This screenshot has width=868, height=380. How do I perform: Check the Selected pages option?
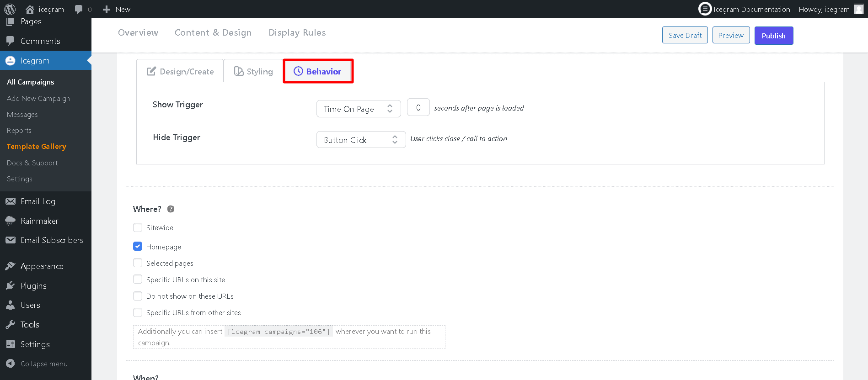point(138,263)
